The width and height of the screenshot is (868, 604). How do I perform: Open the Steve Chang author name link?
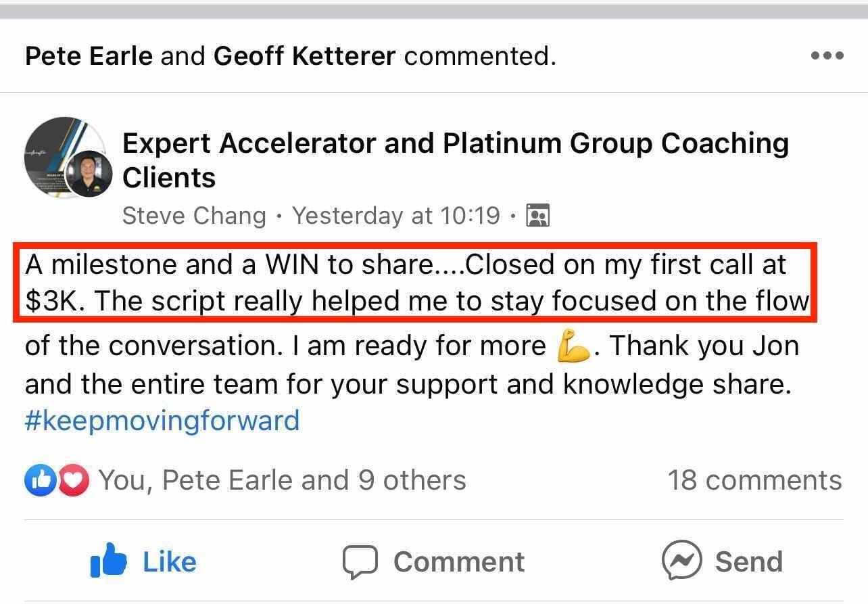tap(194, 216)
